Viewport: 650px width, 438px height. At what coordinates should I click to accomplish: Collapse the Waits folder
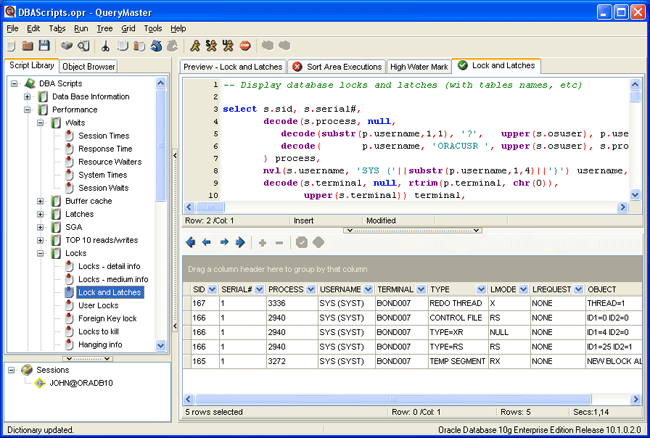point(40,123)
